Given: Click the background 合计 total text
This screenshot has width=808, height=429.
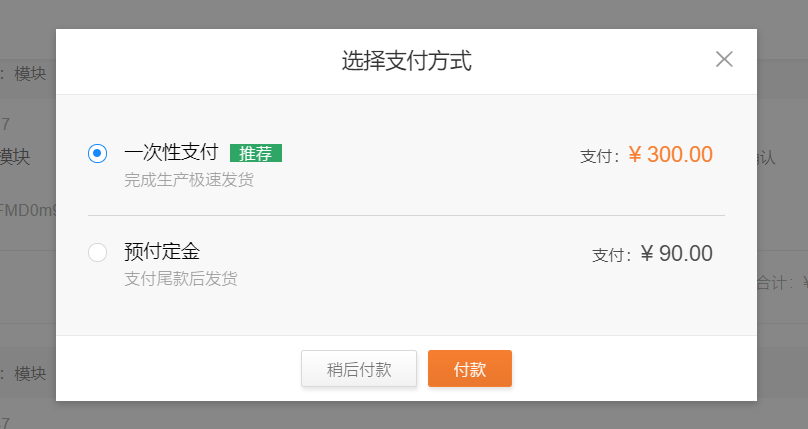Looking at the screenshot, I should 771,282.
